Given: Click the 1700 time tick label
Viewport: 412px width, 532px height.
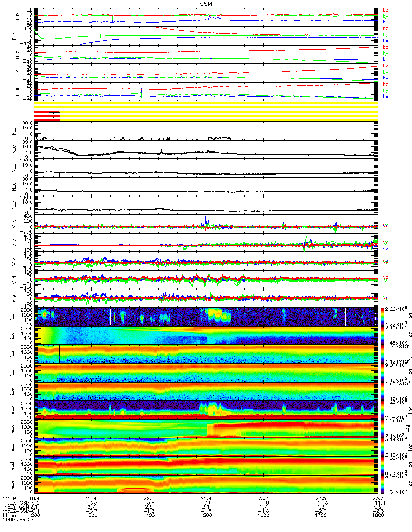Looking at the screenshot, I should click(320, 516).
